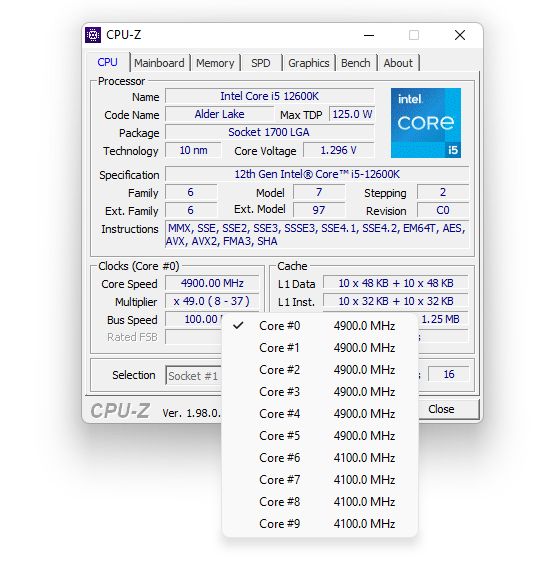The width and height of the screenshot is (550, 570).
Task: Click the Intel Core i5 logo badge
Action: (426, 123)
